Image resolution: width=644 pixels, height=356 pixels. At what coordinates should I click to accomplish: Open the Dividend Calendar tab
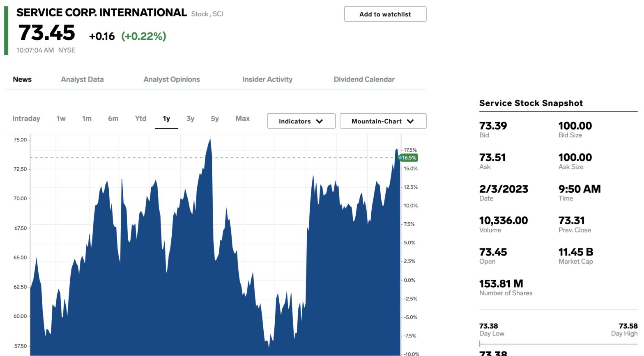click(364, 79)
